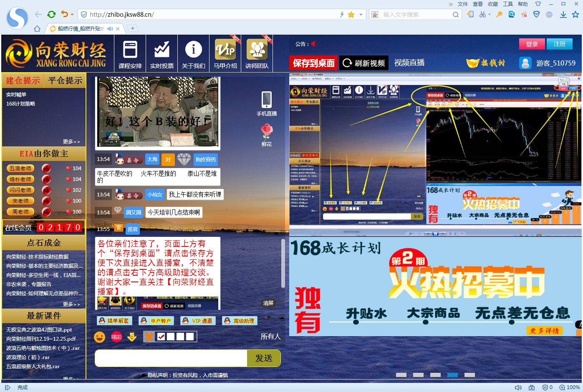This screenshot has height=392, width=583.
Task: Expand 更多>> under 点石成金 list
Action: pos(71,304)
